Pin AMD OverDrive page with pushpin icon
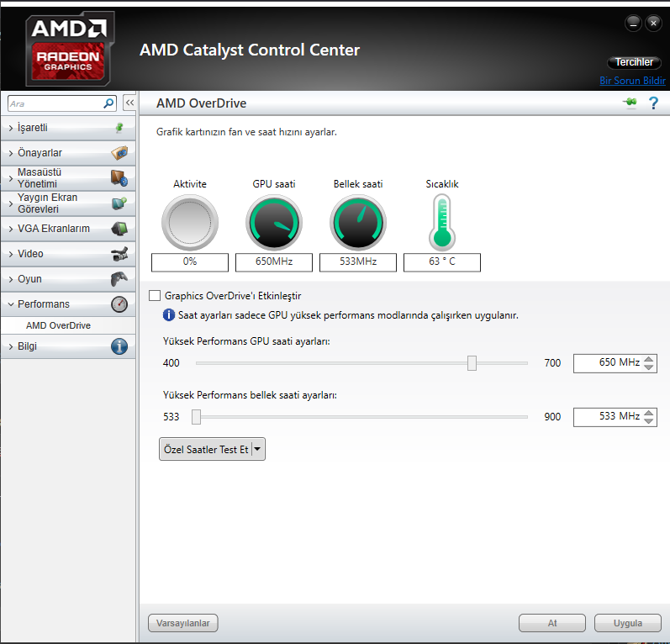The image size is (670, 644). click(630, 103)
